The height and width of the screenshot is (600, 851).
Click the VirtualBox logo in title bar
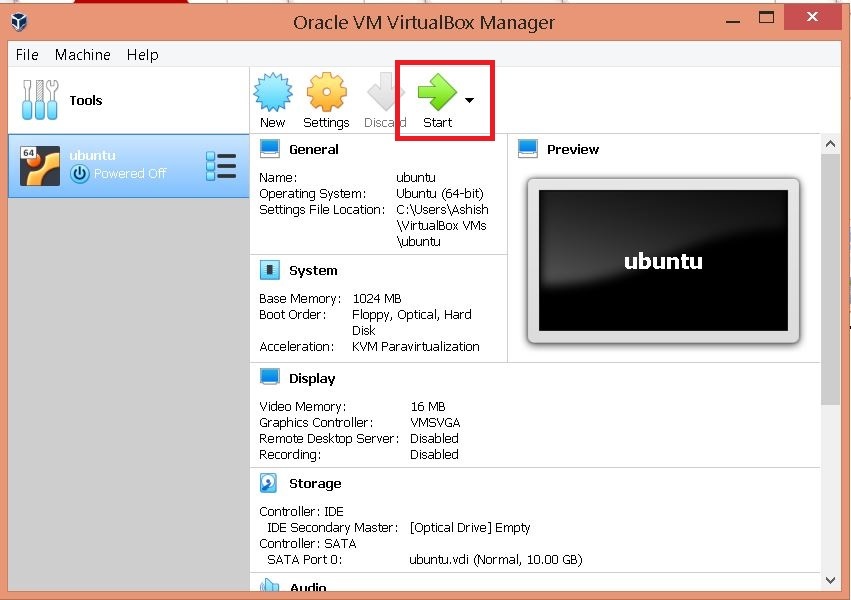pos(19,21)
